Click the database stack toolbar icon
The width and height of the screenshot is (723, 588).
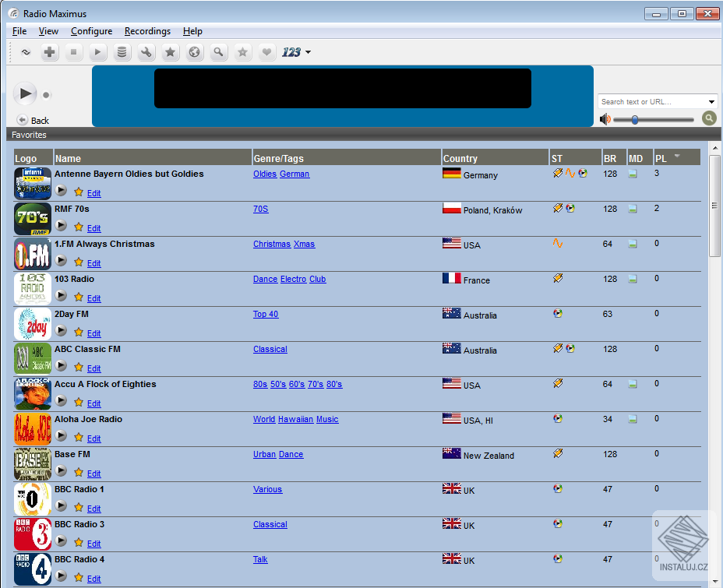point(122,52)
